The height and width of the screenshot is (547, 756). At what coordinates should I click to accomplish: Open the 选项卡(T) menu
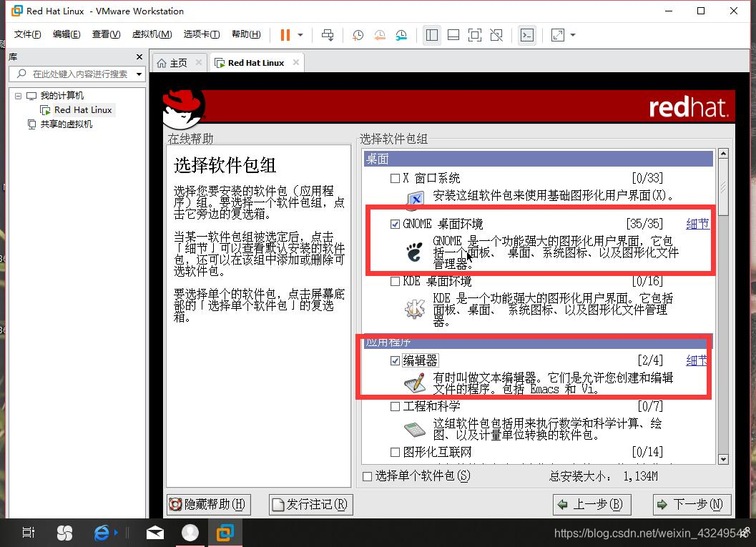202,34
